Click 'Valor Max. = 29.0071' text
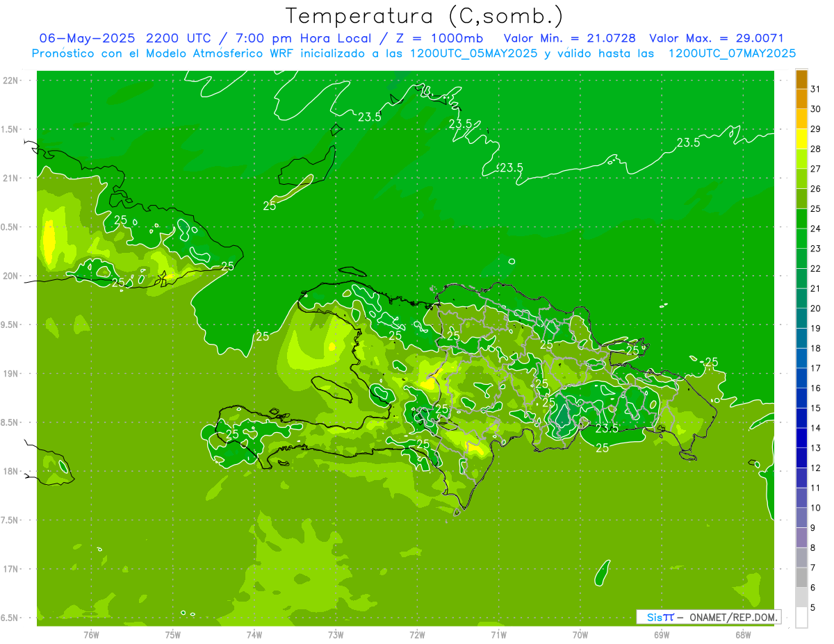The image size is (834, 644). tap(716, 38)
